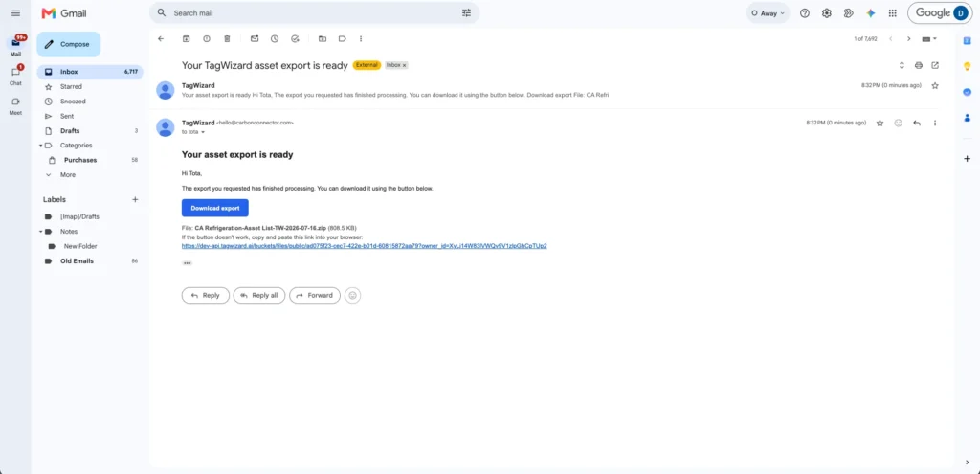Click the Download export button
This screenshot has height=474, width=980.
click(215, 208)
